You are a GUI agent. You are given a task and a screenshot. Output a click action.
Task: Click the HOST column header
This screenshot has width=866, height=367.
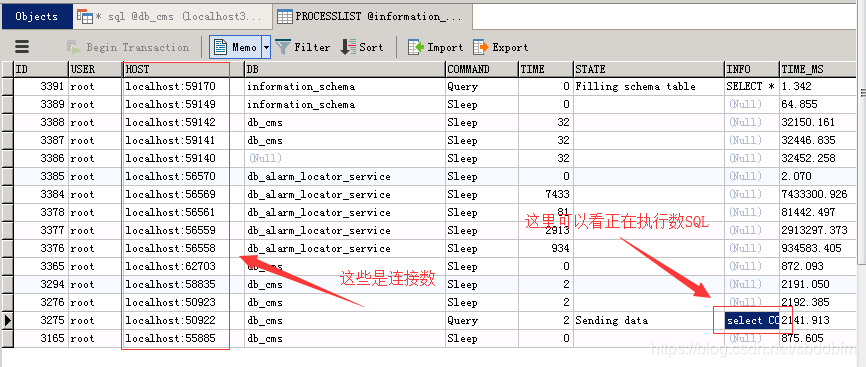tap(183, 69)
